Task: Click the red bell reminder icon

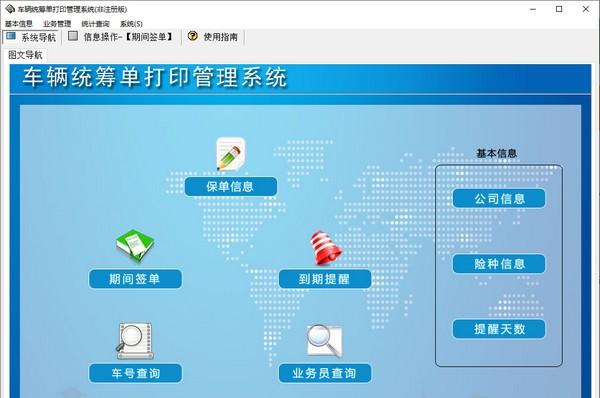Action: 326,248
